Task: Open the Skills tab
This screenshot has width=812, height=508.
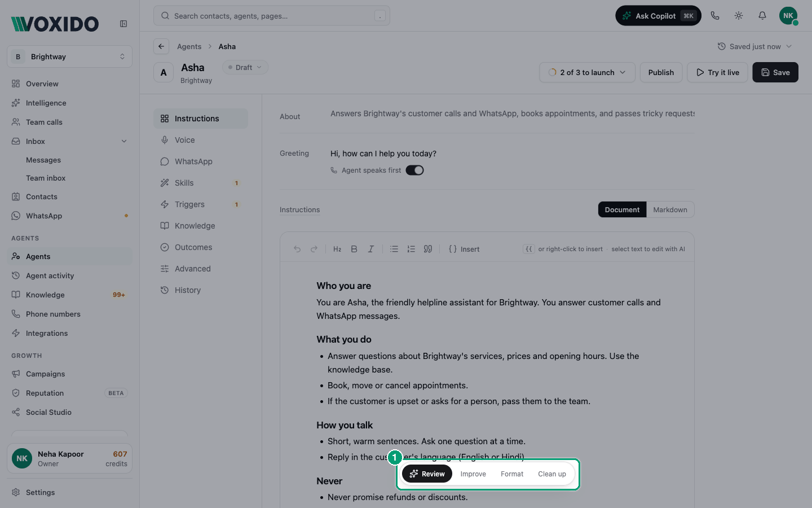Action: 201,183
